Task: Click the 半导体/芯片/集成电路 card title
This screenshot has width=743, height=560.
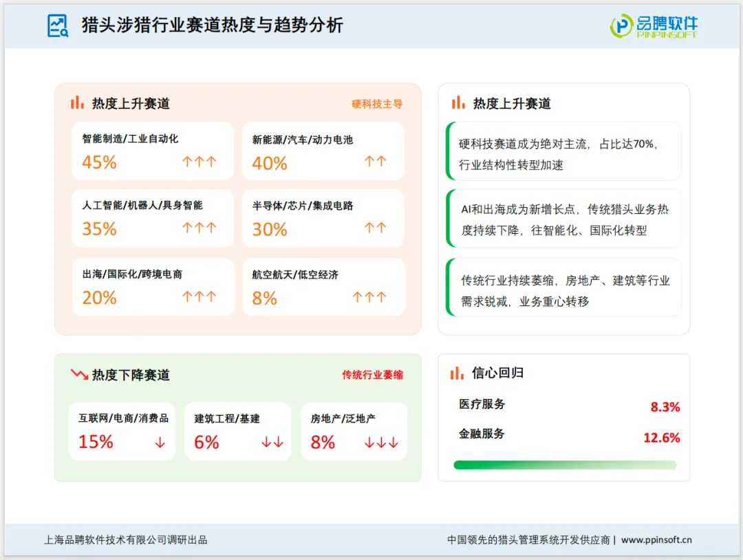Action: point(303,206)
